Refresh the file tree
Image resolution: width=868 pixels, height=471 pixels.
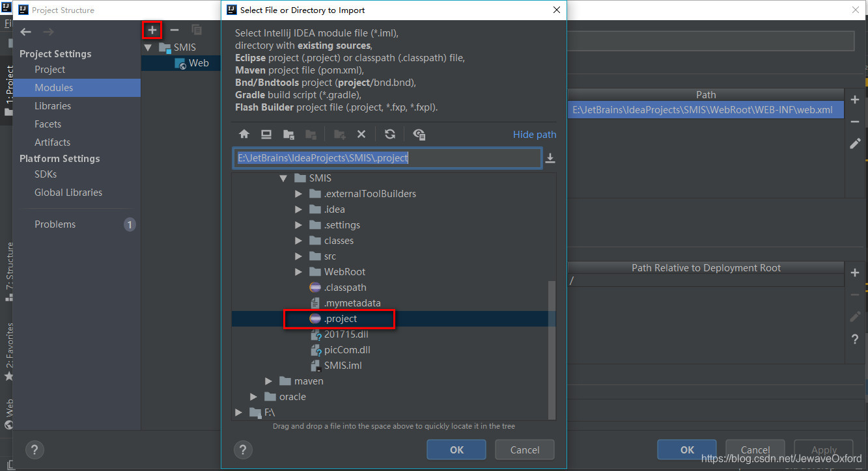click(390, 134)
